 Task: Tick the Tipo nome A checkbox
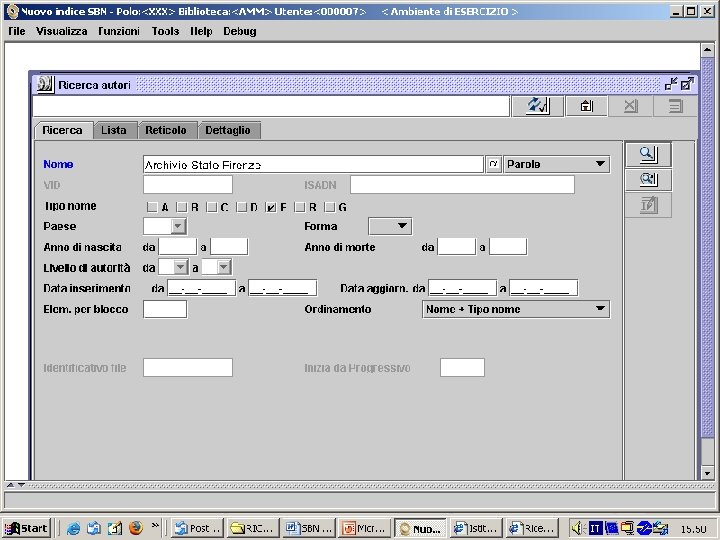click(152, 207)
